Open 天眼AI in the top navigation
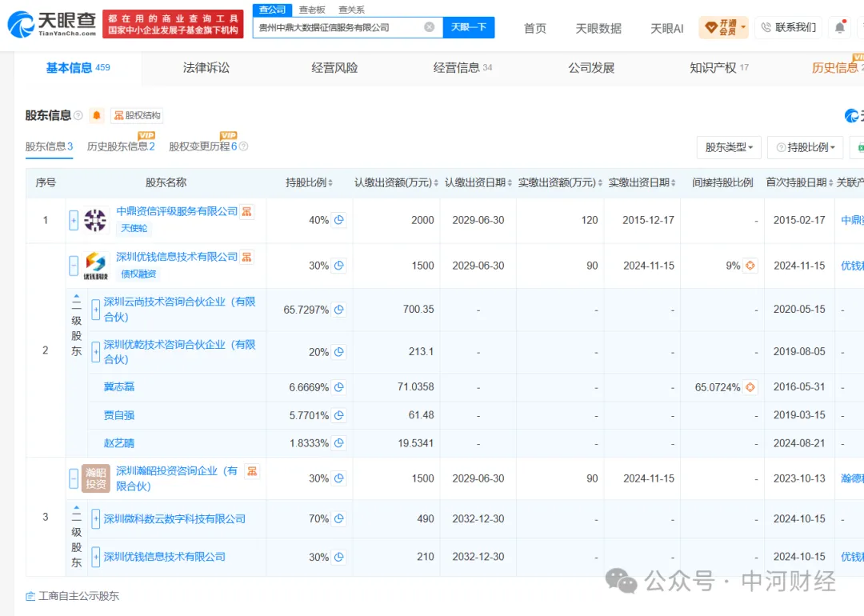This screenshot has width=864, height=616. [666, 28]
